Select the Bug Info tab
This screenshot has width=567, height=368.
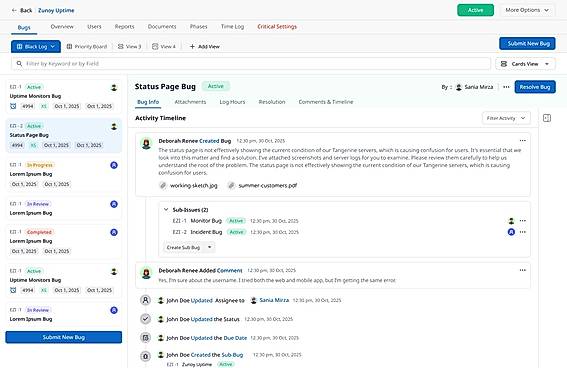(x=148, y=102)
